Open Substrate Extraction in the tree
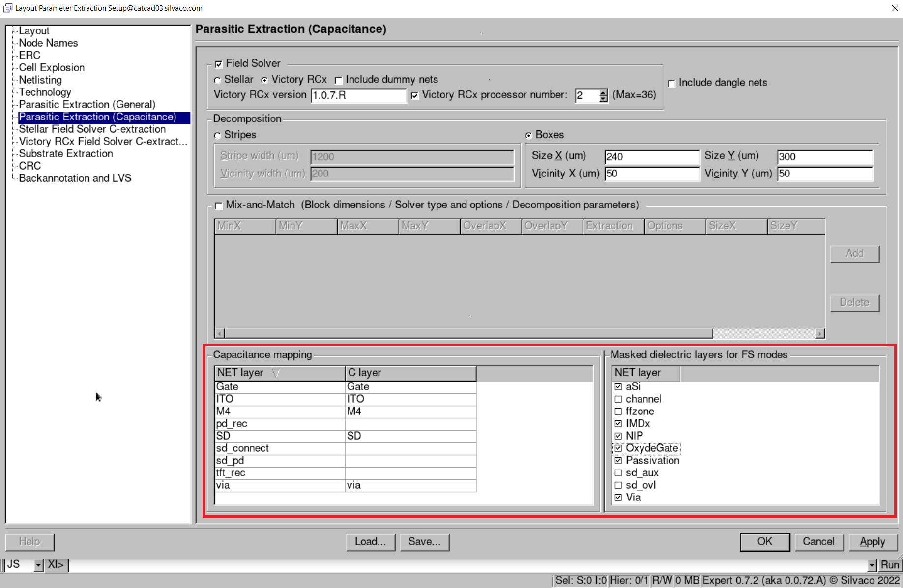This screenshot has width=903, height=588. click(66, 154)
